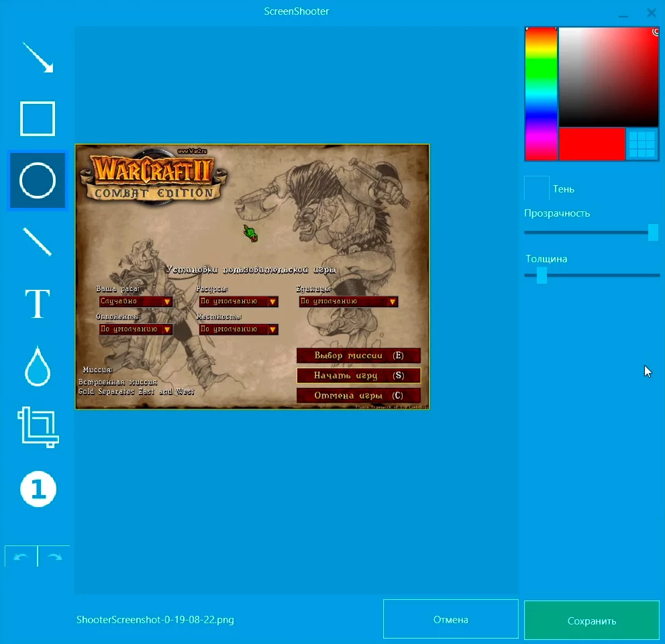Click the Отмена cancel button
The width and height of the screenshot is (665, 644).
[x=451, y=619]
